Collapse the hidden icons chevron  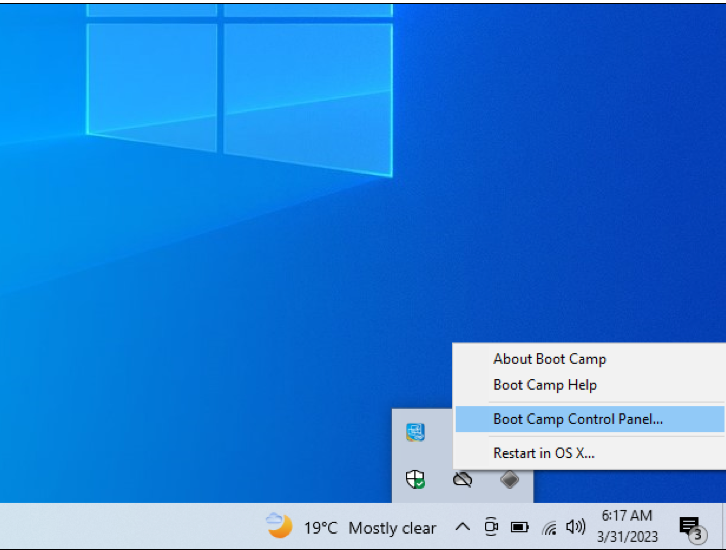(x=463, y=527)
